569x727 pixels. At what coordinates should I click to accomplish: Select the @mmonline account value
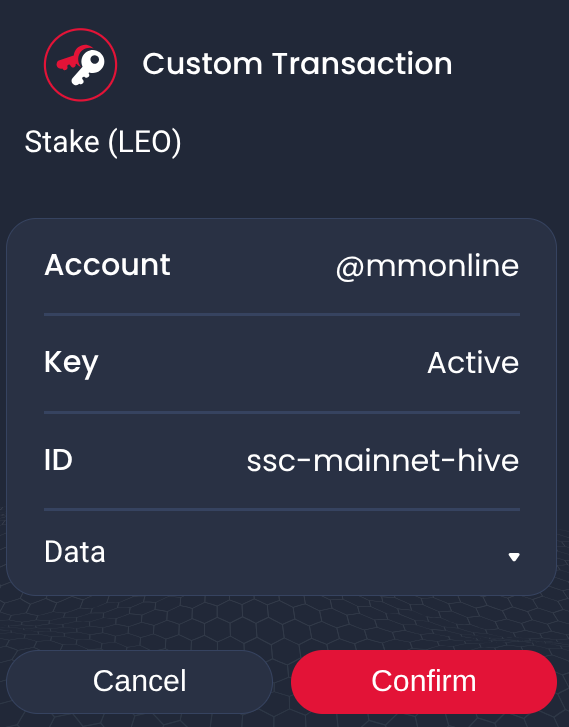tap(427, 266)
